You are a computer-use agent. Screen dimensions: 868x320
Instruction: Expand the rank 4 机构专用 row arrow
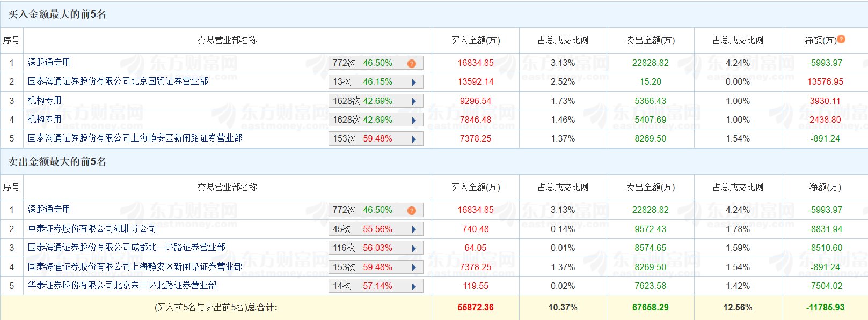pyautogui.click(x=414, y=120)
